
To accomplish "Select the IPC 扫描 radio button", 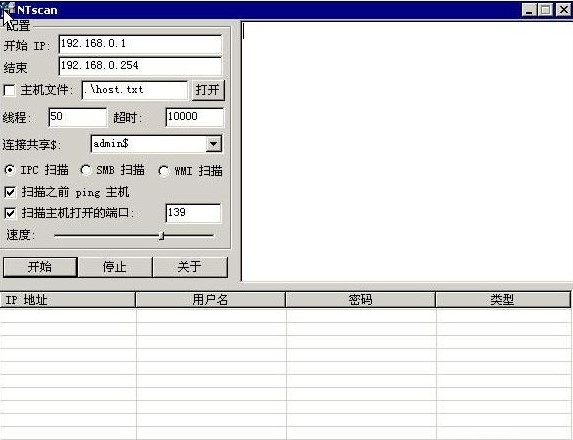I will (x=10, y=170).
